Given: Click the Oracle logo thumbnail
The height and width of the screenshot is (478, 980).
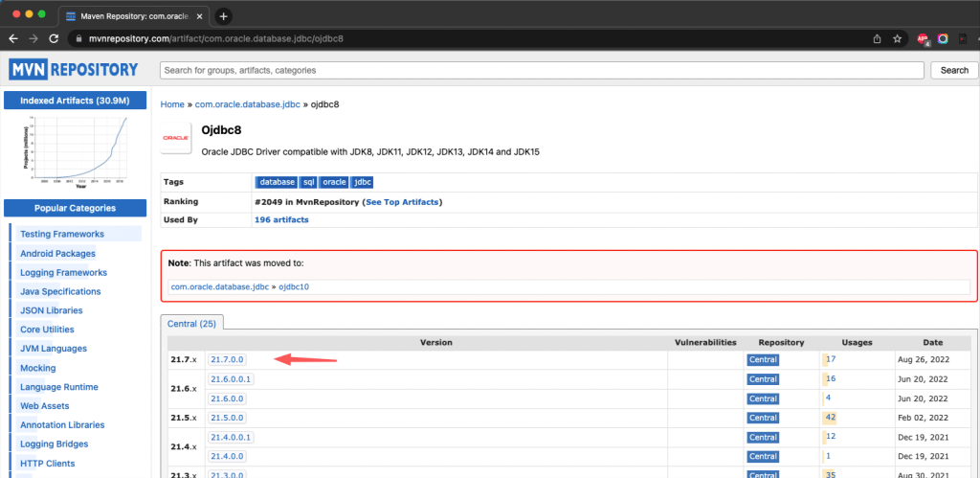Looking at the screenshot, I should (x=176, y=137).
